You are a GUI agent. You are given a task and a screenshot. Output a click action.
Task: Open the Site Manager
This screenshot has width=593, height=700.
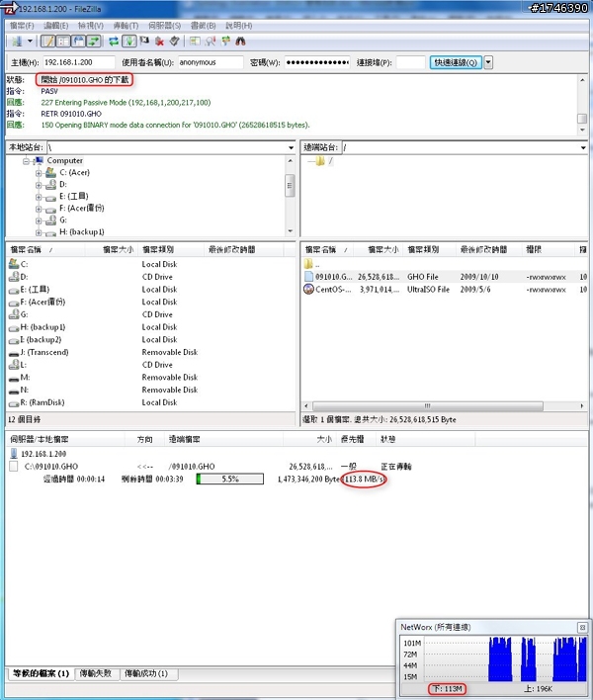17,42
